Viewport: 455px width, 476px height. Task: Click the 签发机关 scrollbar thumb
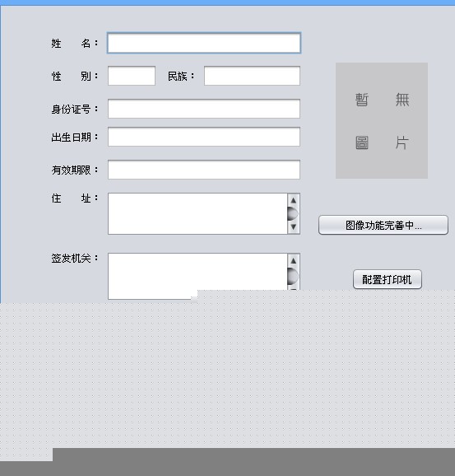[x=293, y=276]
